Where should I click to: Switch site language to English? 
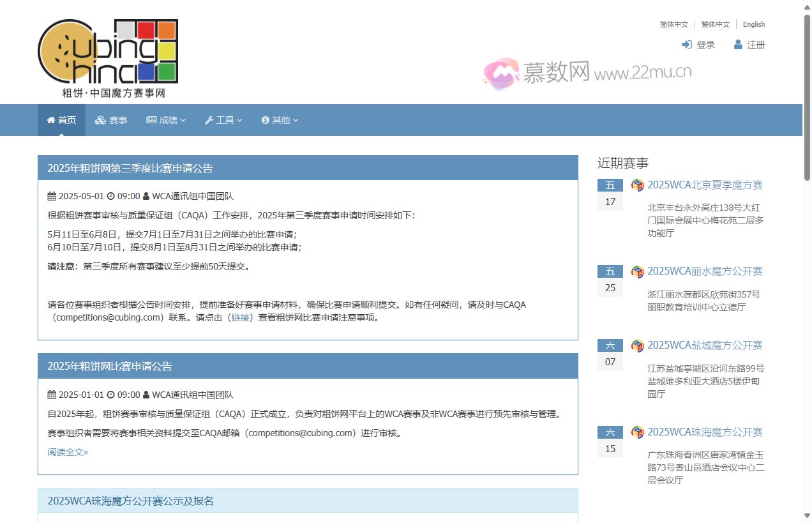pyautogui.click(x=753, y=24)
